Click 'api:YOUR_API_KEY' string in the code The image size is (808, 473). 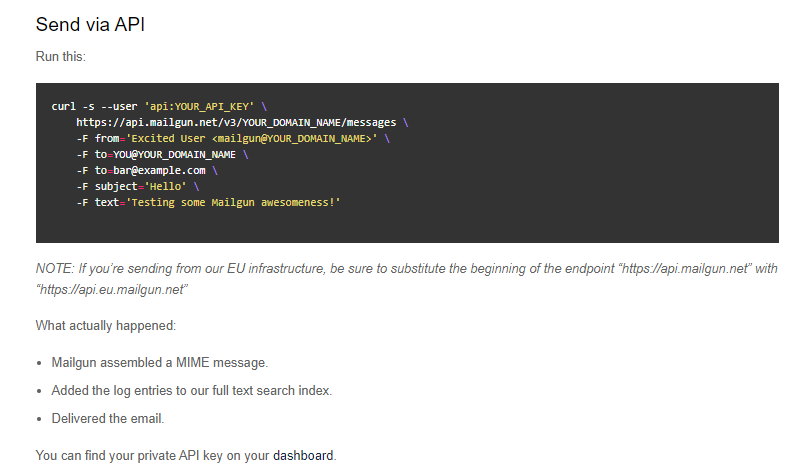tap(199, 106)
